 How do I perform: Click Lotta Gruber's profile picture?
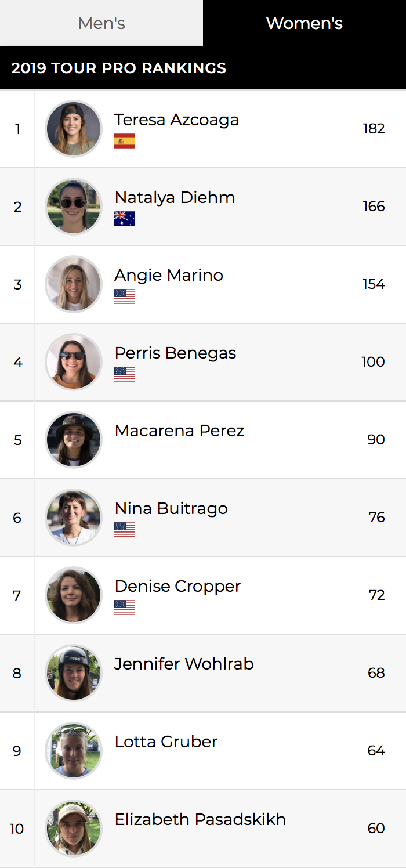pos(73,750)
